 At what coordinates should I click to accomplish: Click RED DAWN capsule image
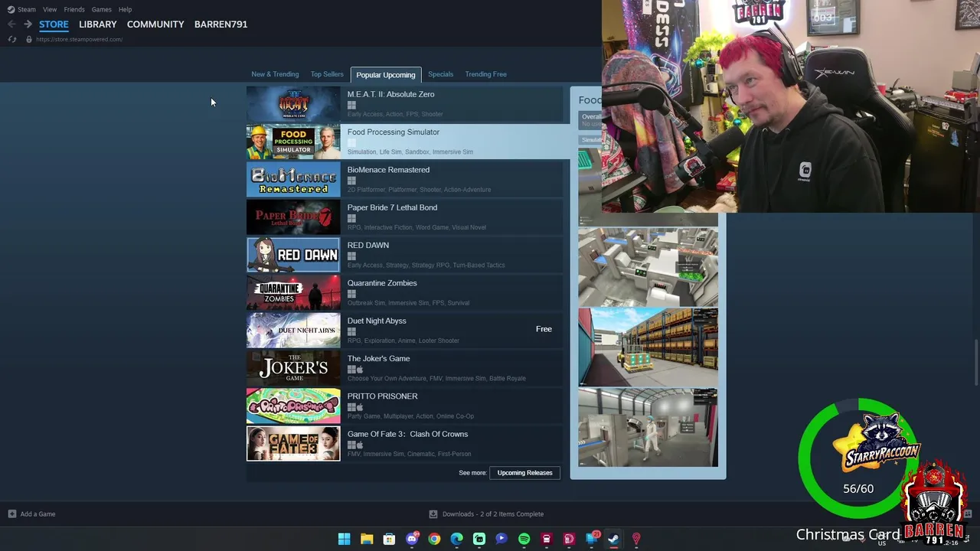[293, 255]
